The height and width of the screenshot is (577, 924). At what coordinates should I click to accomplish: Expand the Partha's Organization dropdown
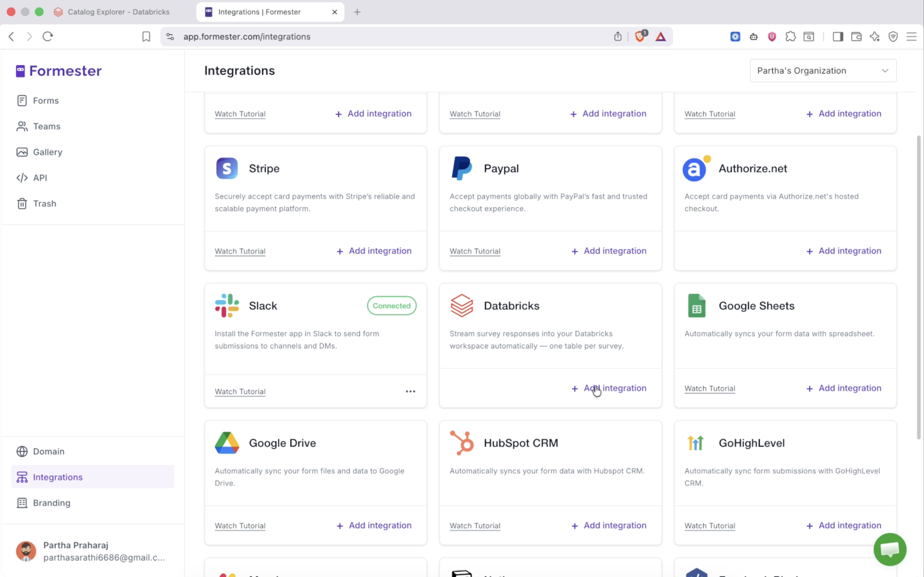[823, 71]
